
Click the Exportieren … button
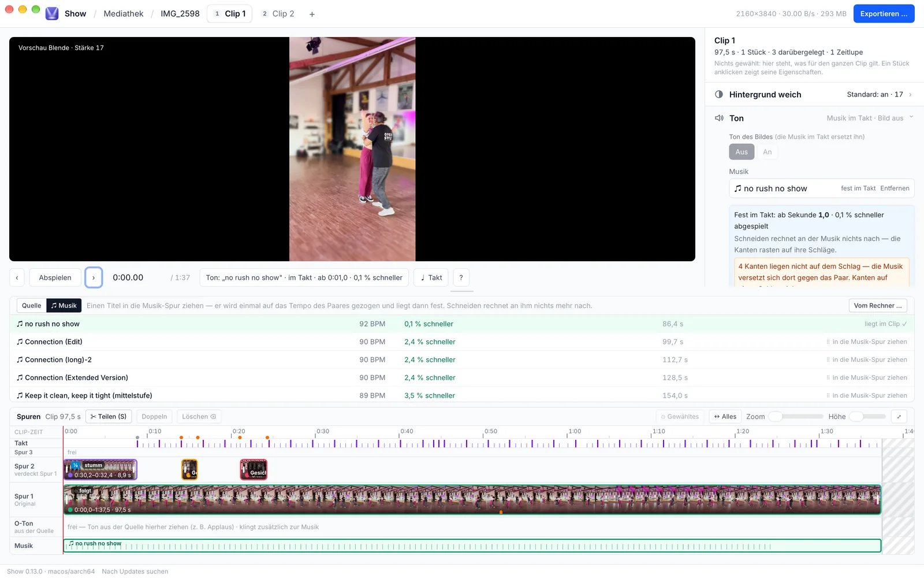click(x=884, y=14)
